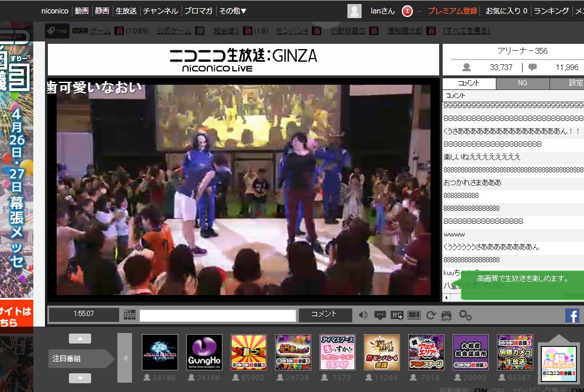Open the 超モンハン4会議 program thumbnail
This screenshot has height=392, width=584.
click(382, 352)
